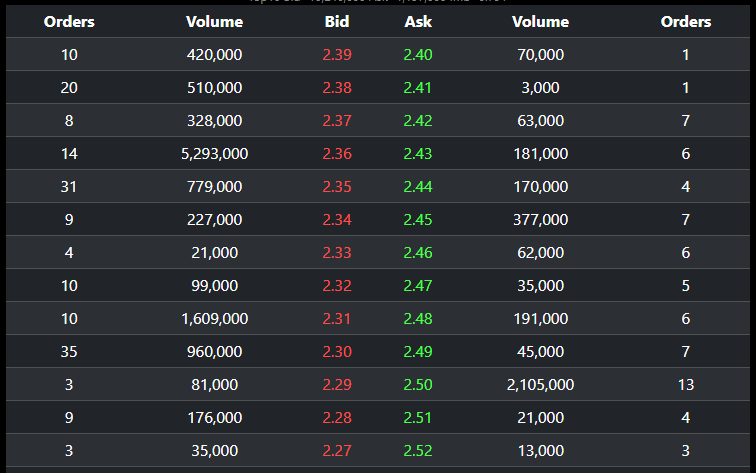This screenshot has height=473, width=756.
Task: Click the bid-side Volume column header
Action: (x=214, y=21)
